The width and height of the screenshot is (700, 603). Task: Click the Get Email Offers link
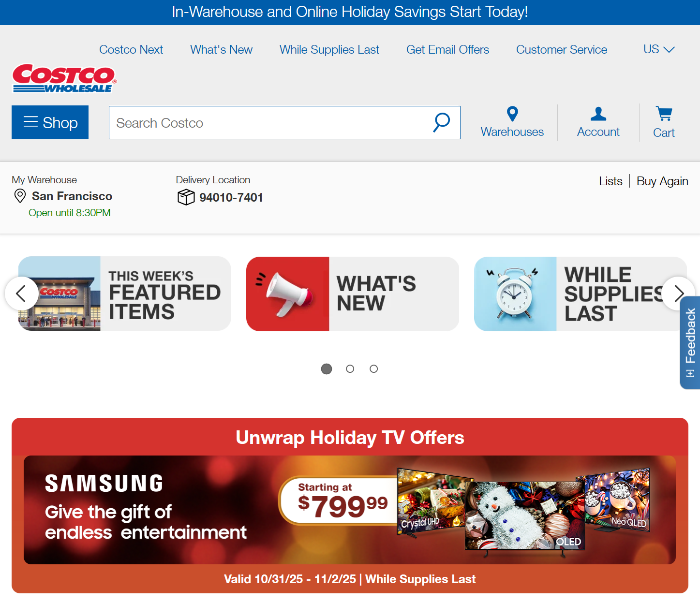point(447,50)
